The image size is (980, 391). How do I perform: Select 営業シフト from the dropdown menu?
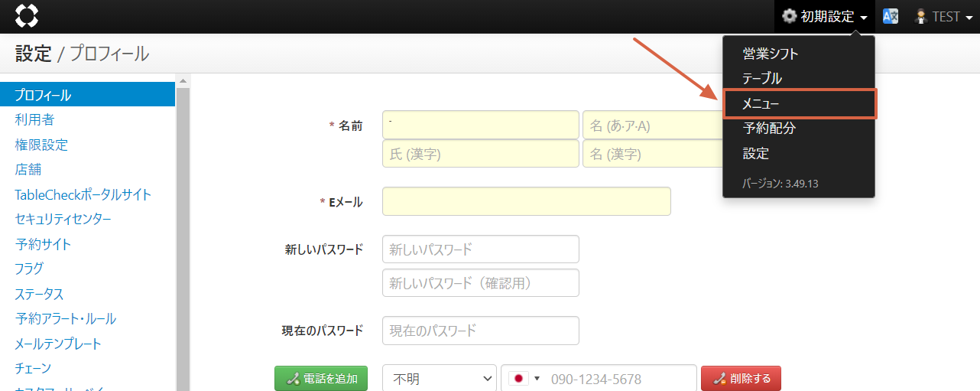771,54
